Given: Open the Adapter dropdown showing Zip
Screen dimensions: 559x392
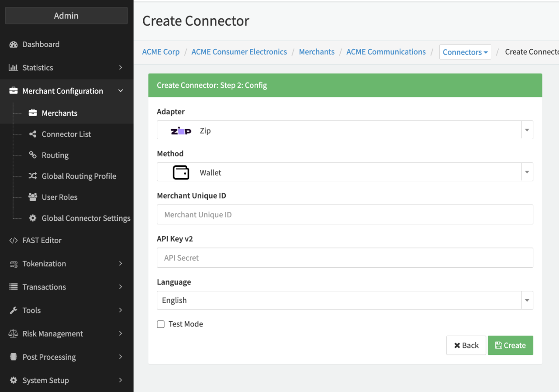Looking at the screenshot, I should 345,130.
